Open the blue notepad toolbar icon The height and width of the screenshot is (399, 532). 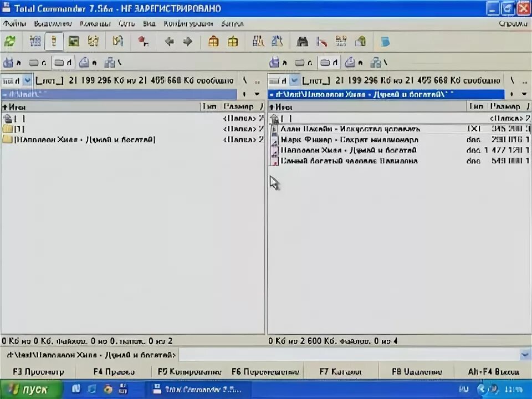(x=385, y=42)
